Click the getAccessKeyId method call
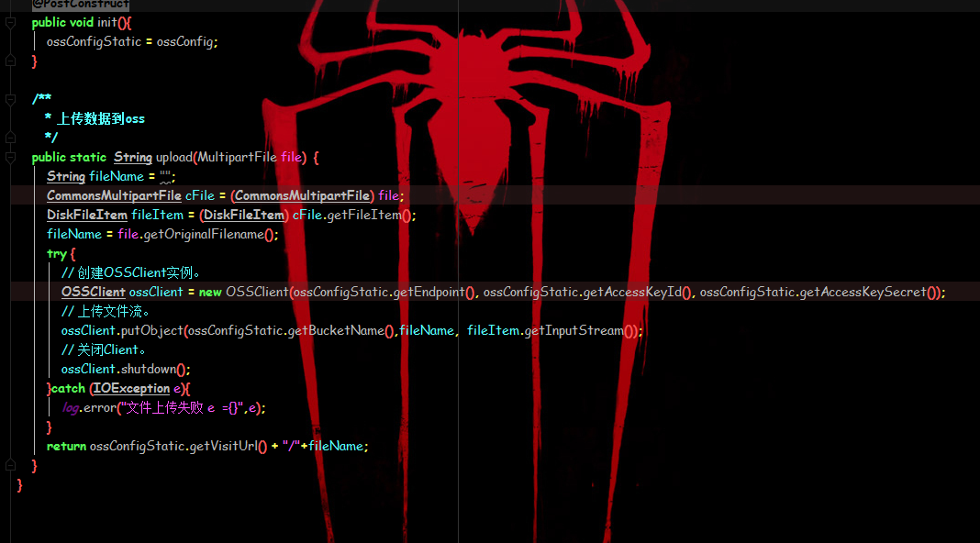980x543 pixels. (x=632, y=293)
